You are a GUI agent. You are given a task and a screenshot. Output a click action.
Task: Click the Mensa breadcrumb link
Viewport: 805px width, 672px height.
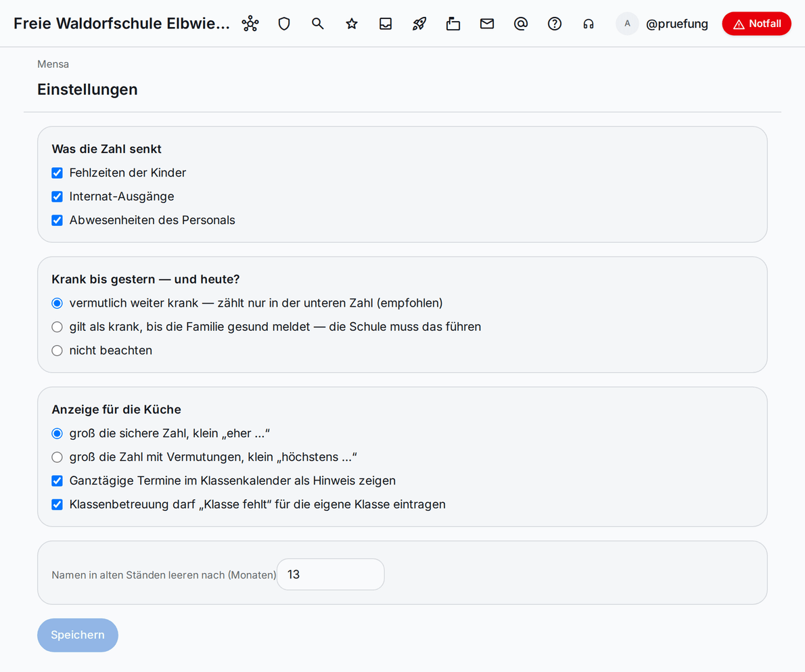[53, 64]
